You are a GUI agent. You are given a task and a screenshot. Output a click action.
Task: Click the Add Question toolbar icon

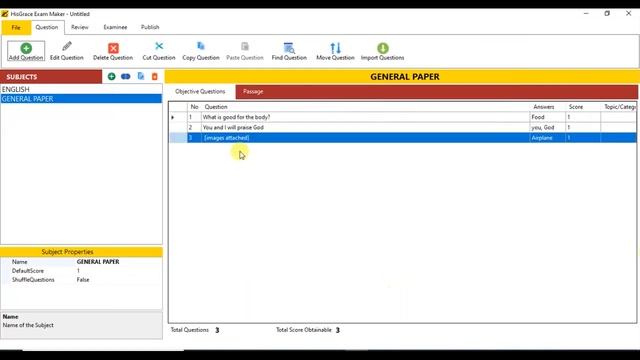tap(26, 48)
